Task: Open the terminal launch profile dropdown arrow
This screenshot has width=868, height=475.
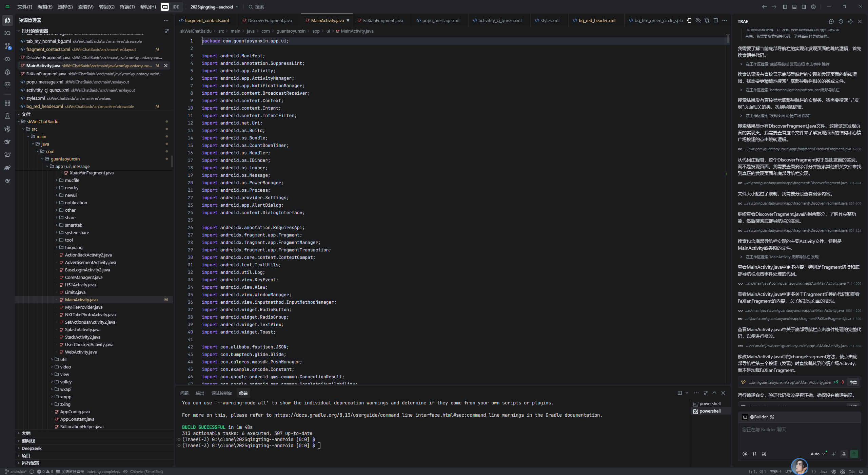Action: pyautogui.click(x=687, y=393)
